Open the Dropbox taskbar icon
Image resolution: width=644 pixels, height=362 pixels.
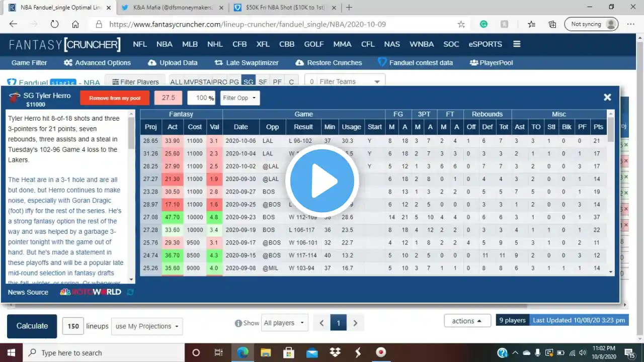pyautogui.click(x=335, y=352)
